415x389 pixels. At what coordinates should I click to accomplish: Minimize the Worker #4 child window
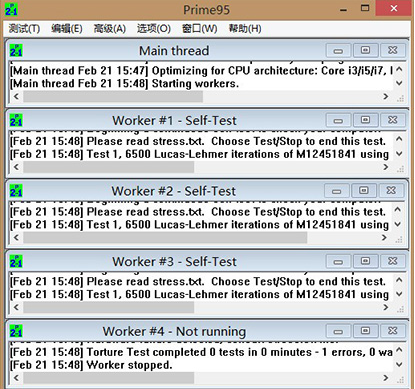coord(338,331)
